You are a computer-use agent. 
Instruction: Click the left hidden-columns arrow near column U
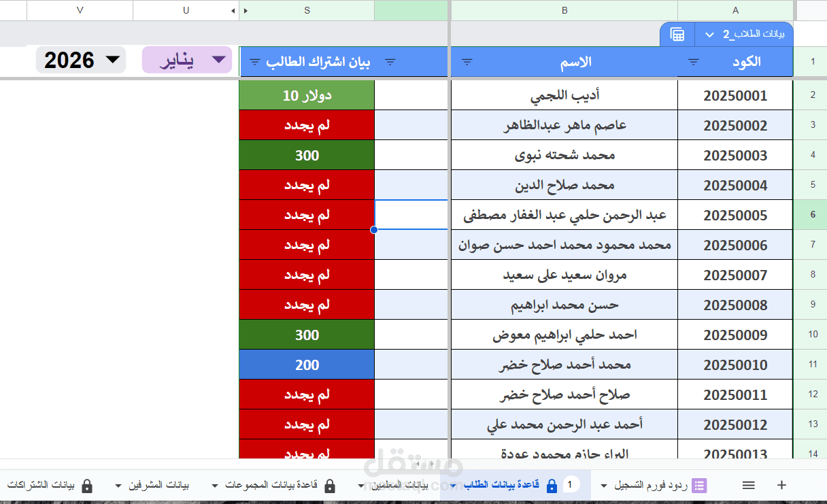pos(233,11)
